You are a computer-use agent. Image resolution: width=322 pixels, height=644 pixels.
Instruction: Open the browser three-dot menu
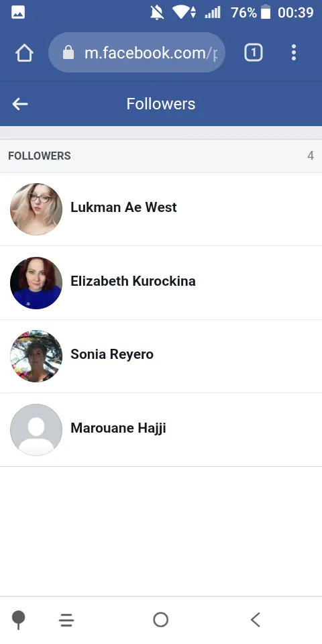click(294, 52)
